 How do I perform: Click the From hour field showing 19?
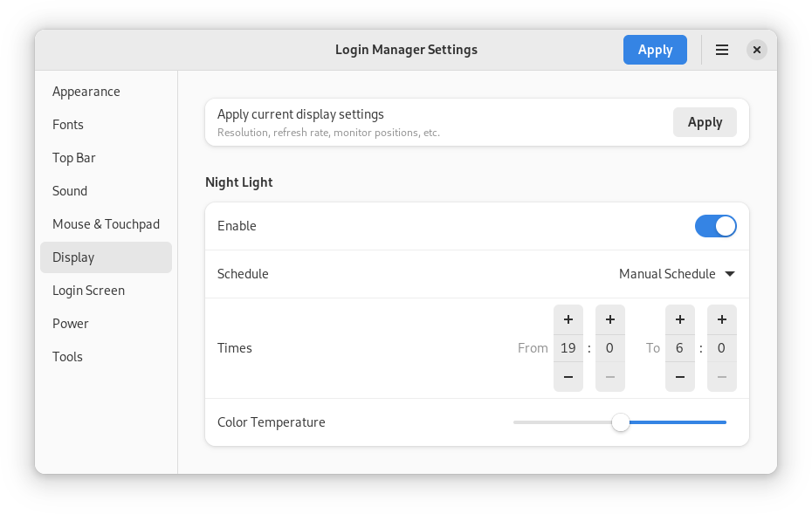[x=568, y=348]
